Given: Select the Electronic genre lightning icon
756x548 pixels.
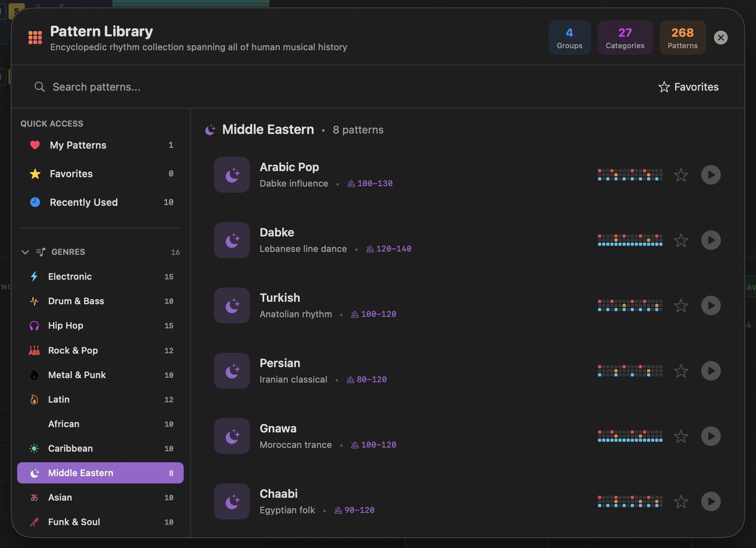Looking at the screenshot, I should (x=33, y=277).
